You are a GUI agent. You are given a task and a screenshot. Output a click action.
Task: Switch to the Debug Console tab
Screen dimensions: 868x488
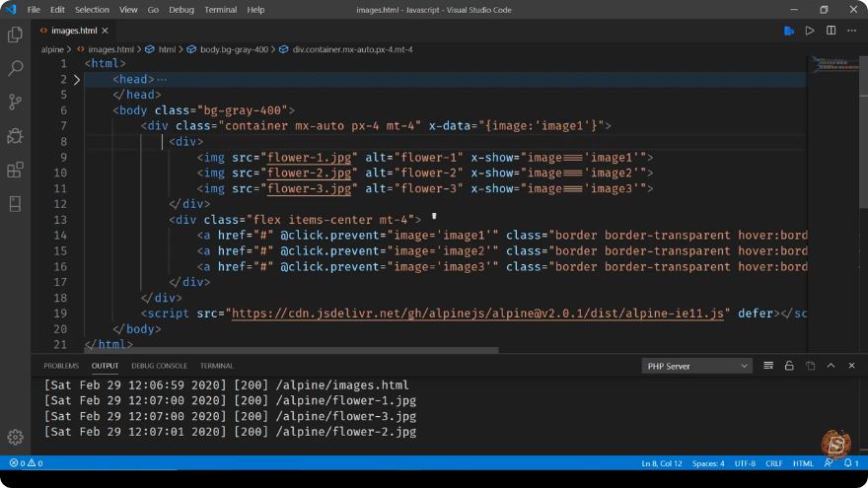[x=159, y=366]
